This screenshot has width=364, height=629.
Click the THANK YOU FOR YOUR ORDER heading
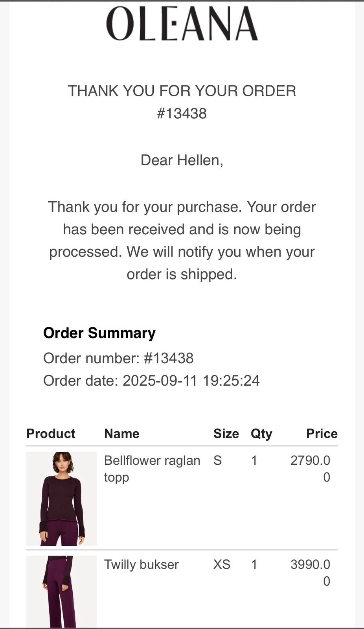tap(182, 91)
